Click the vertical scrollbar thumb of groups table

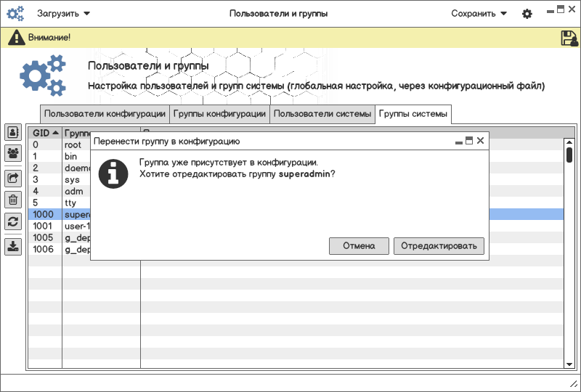click(569, 155)
